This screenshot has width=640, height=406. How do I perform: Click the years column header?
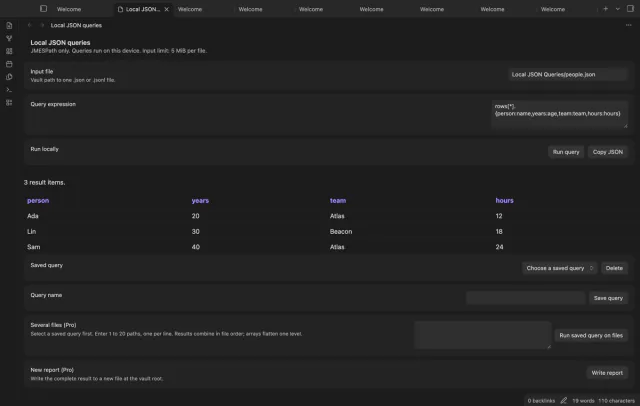200,201
